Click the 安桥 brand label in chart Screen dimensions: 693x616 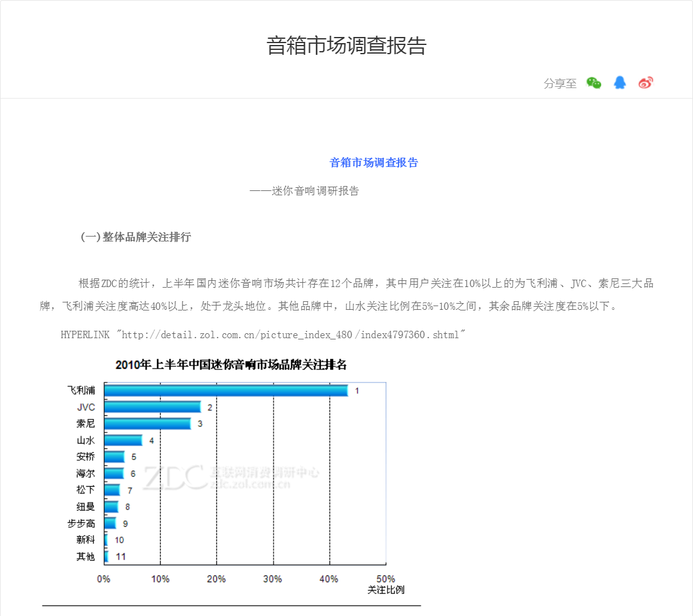pyautogui.click(x=86, y=457)
